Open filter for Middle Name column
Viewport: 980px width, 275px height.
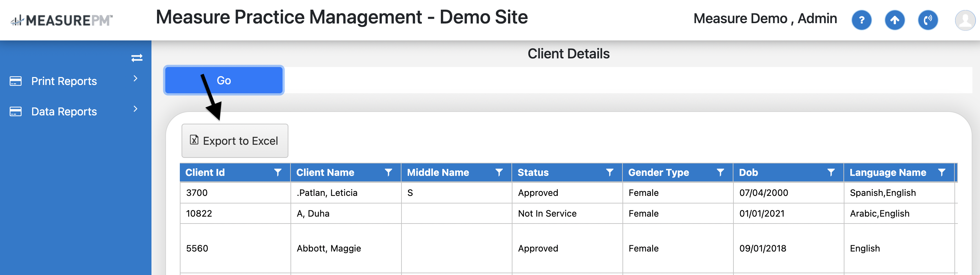click(x=499, y=173)
